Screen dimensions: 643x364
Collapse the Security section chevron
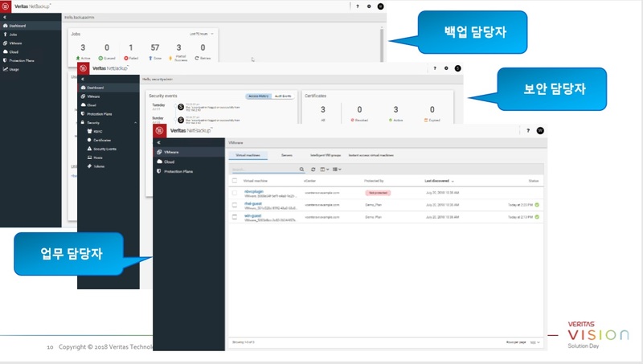coord(135,123)
